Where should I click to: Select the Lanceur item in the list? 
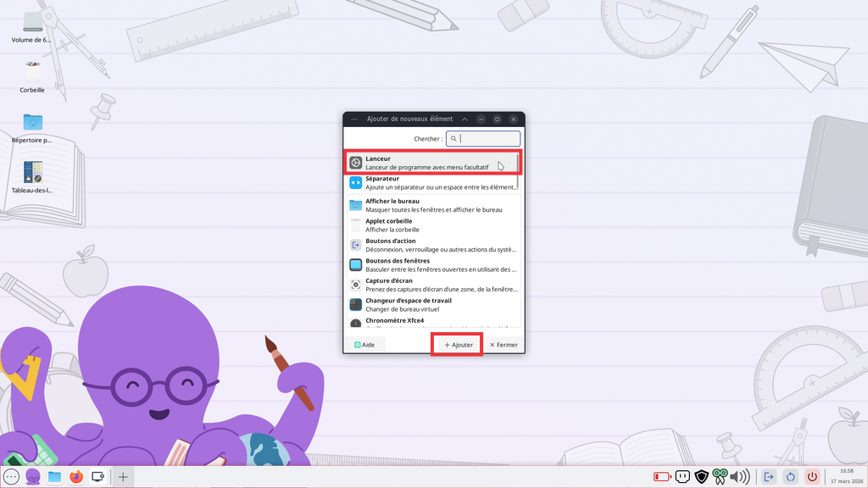[431, 163]
